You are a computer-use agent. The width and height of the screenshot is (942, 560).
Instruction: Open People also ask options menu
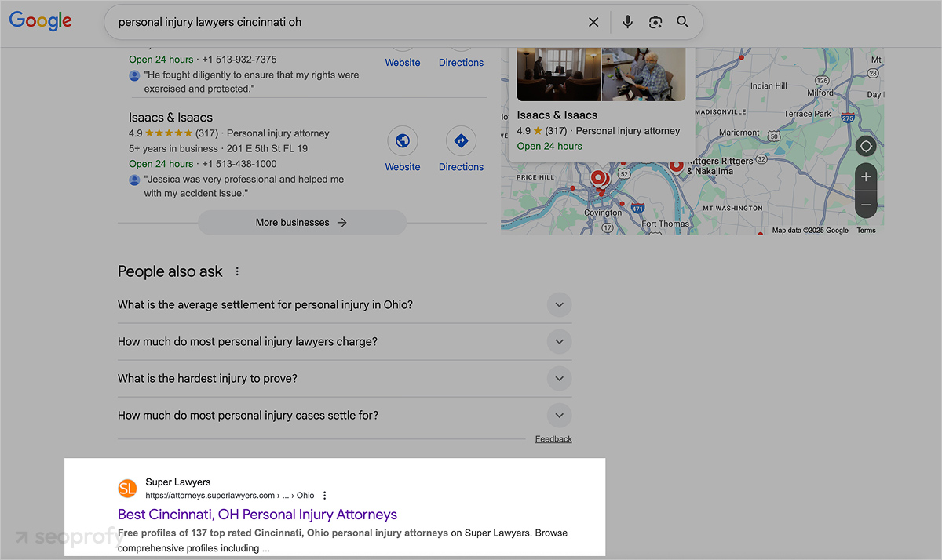[x=237, y=271]
